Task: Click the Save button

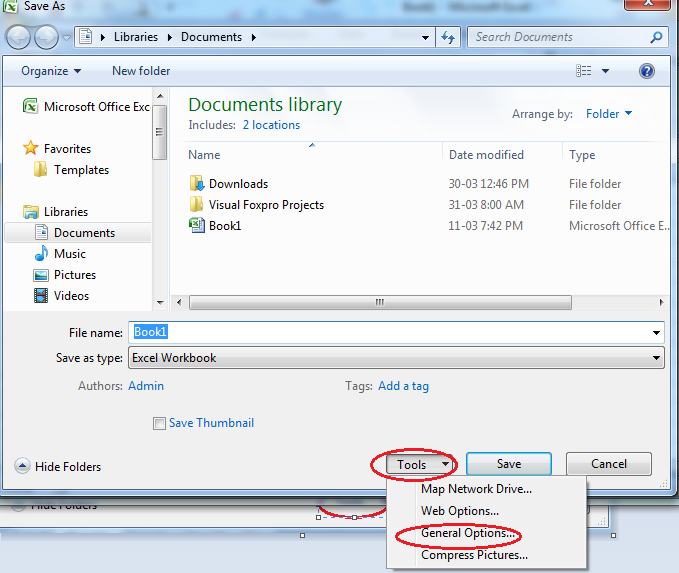Action: pos(508,464)
